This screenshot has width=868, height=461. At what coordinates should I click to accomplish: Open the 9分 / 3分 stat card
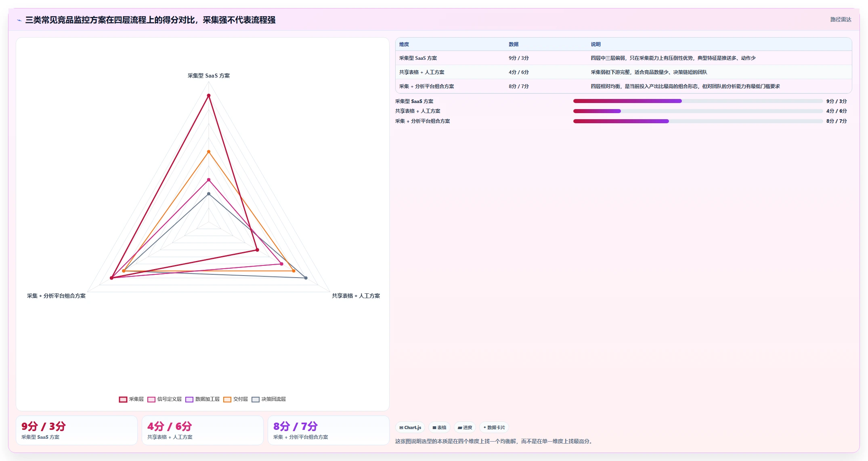pos(77,430)
